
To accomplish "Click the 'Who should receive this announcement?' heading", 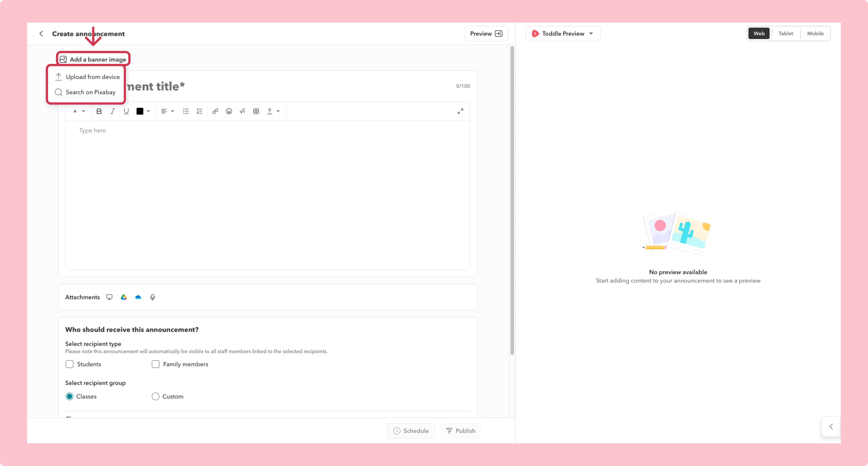I will (x=132, y=329).
